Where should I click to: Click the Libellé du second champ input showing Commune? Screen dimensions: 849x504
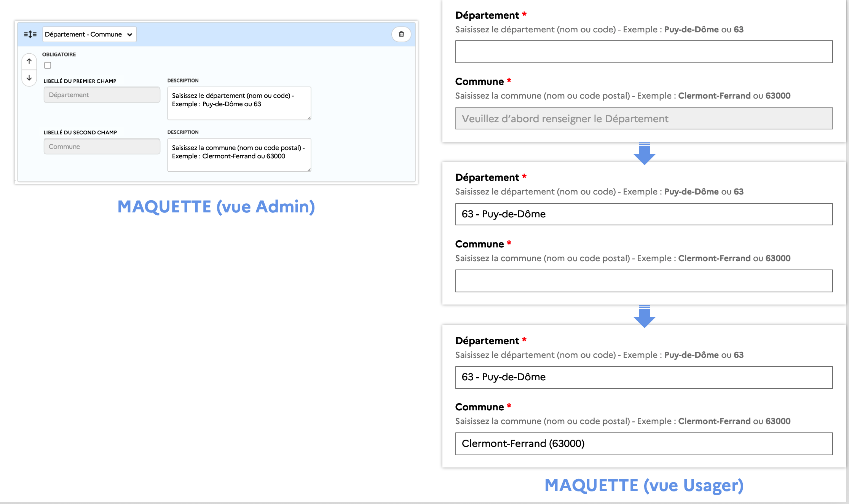point(101,146)
